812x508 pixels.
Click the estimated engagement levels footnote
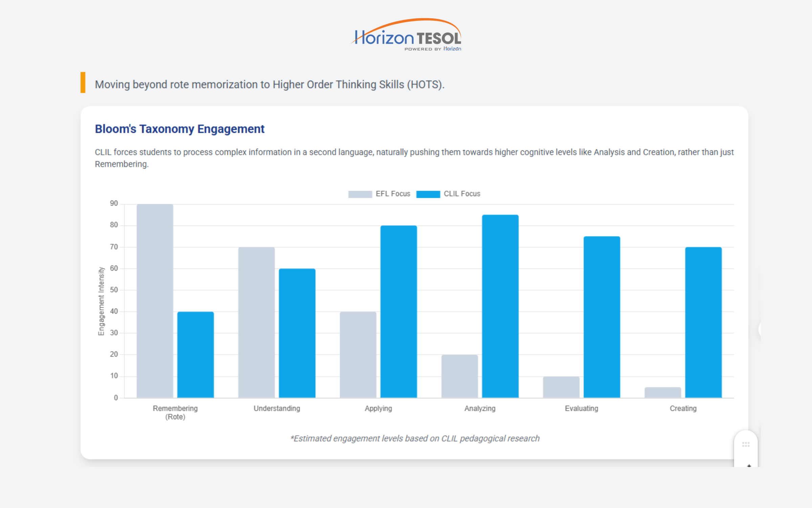[414, 438]
